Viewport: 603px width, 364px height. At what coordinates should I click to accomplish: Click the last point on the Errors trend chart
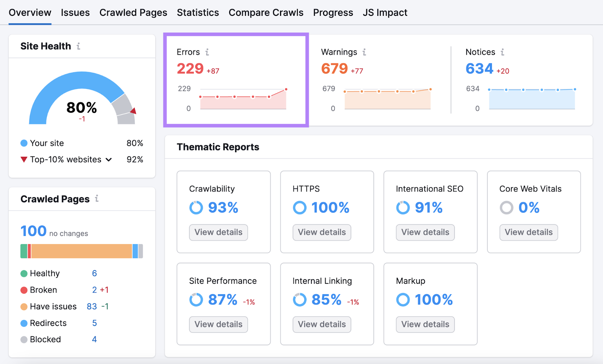click(286, 89)
